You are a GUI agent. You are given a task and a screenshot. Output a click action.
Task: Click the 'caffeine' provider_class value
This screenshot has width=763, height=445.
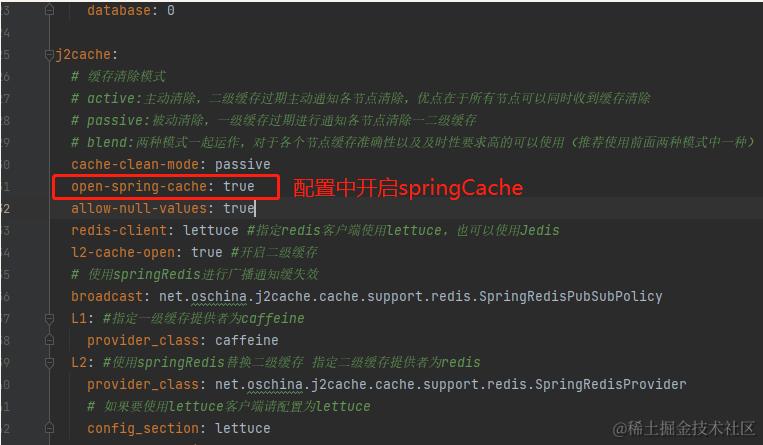tap(247, 340)
